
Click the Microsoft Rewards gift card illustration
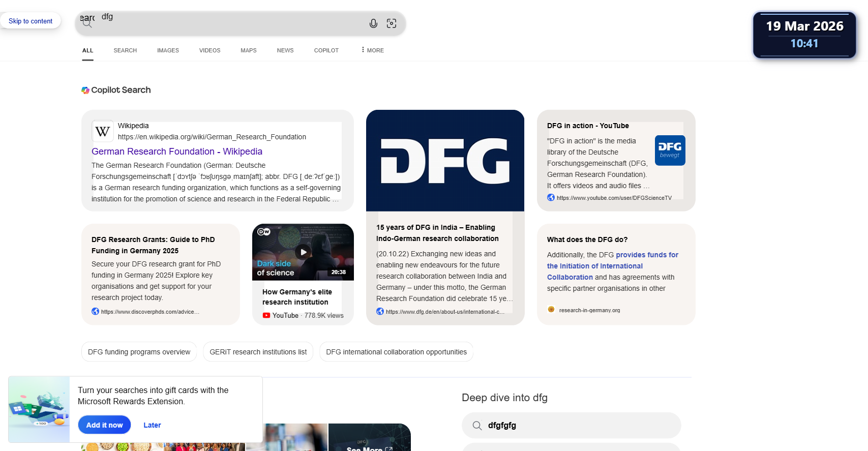(x=39, y=409)
